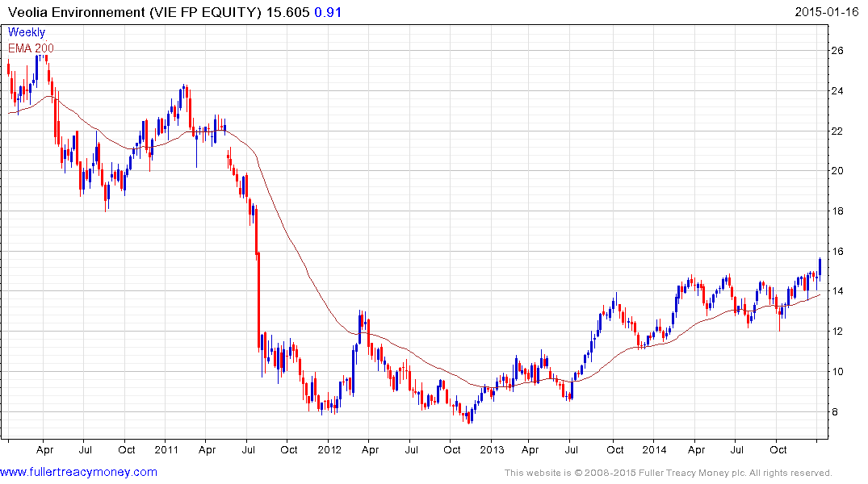Click the copyright notice text
Screen dimensions: 868x484
coord(669,473)
